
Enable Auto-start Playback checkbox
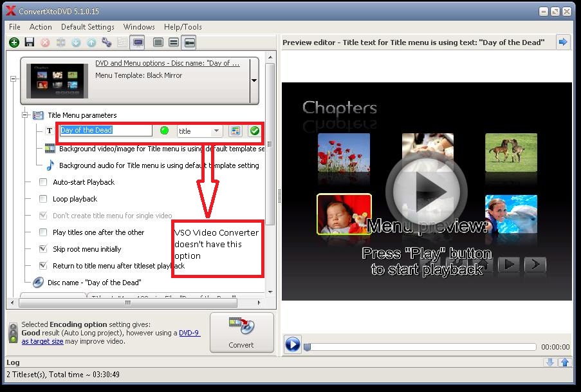click(43, 182)
